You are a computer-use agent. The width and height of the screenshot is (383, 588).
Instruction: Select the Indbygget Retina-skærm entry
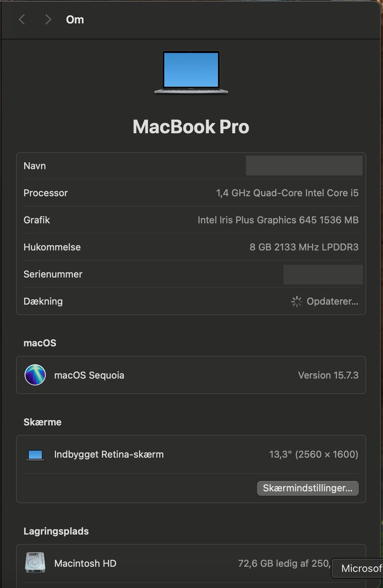(x=109, y=454)
